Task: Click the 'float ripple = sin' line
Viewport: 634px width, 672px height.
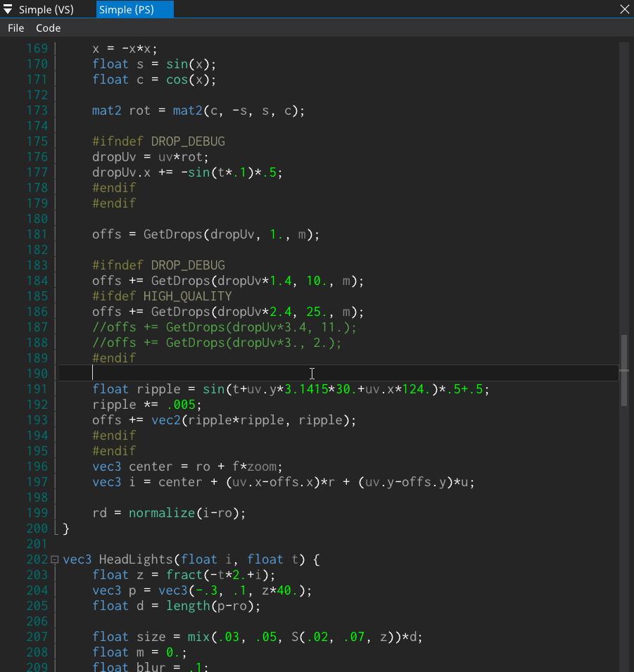Action: (x=291, y=389)
